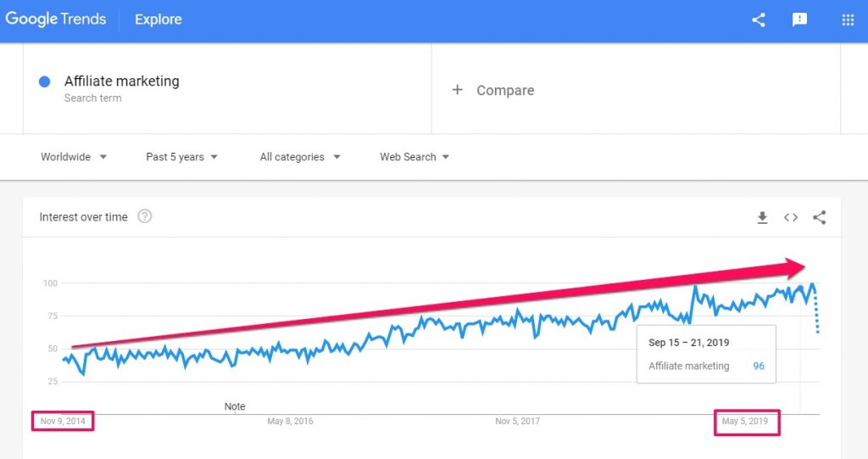
Task: Open the Web Search type dropdown
Action: (415, 157)
